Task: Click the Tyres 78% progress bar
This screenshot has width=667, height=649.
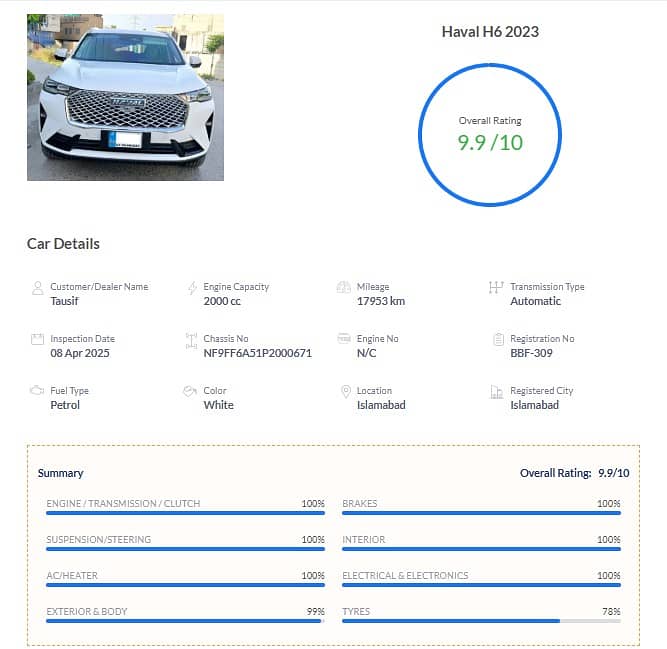Action: coord(482,621)
